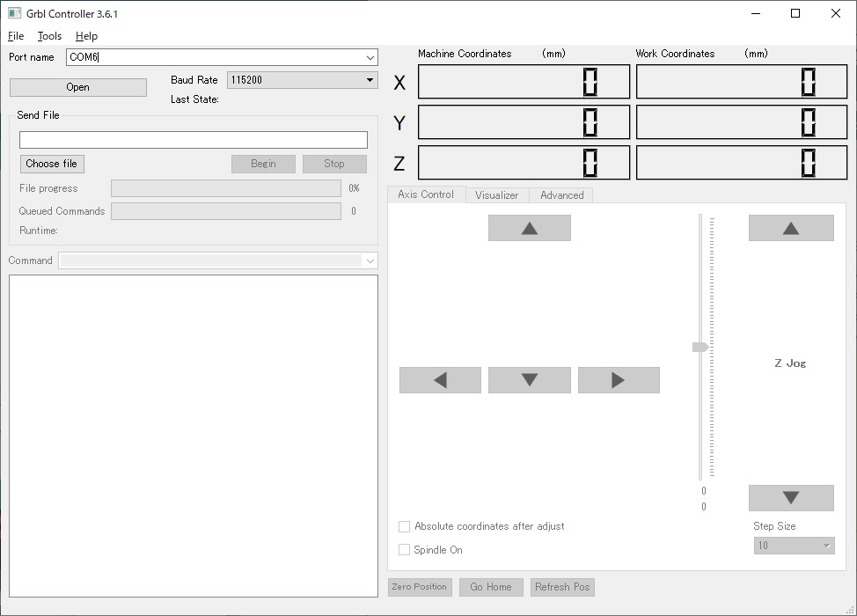Image resolution: width=857 pixels, height=616 pixels.
Task: Click the "Machine Coordinates" heading
Action: pos(465,54)
